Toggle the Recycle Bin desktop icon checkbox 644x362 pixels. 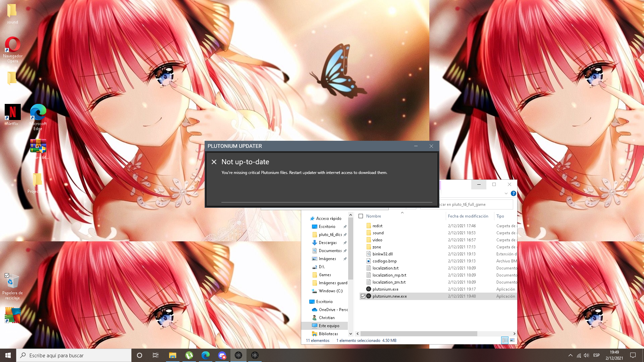(x=7, y=275)
